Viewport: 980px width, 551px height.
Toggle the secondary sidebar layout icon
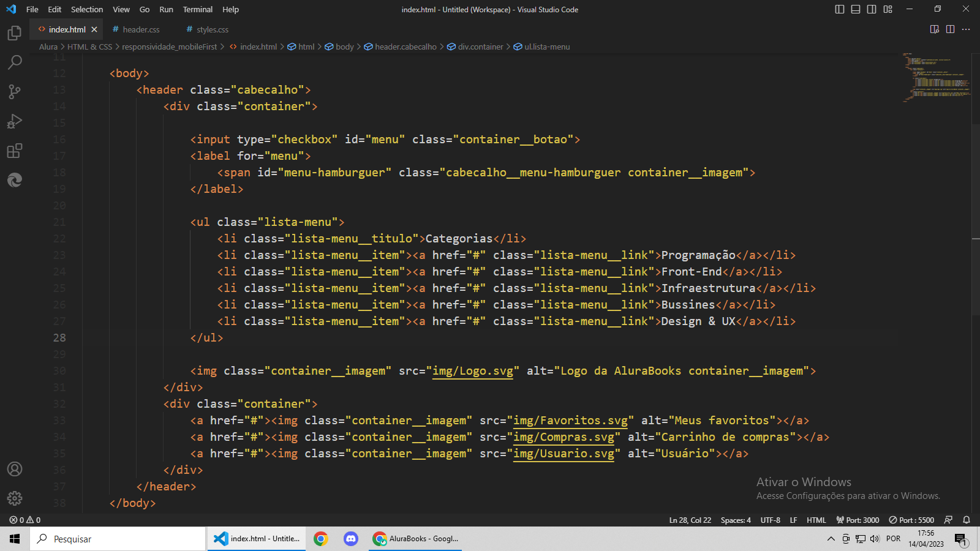coord(872,9)
